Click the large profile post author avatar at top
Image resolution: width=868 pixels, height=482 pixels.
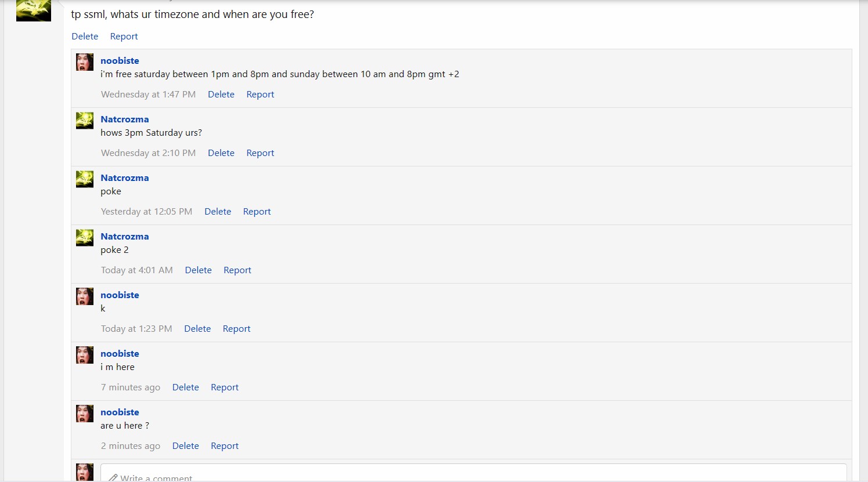coord(34,10)
